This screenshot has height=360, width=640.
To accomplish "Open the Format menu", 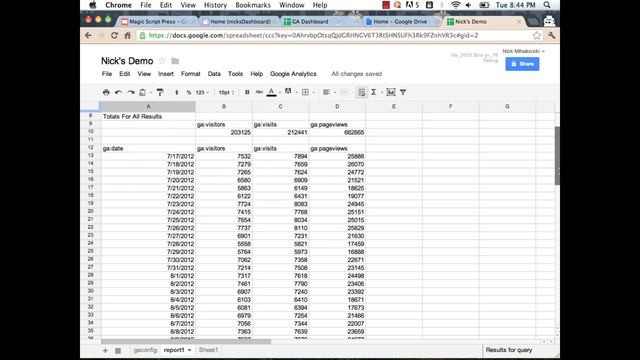I will [191, 74].
